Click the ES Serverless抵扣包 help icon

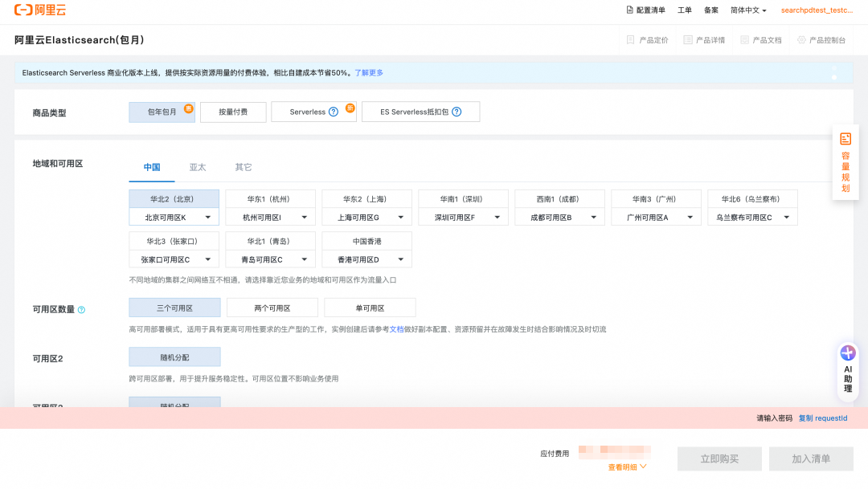(x=457, y=112)
